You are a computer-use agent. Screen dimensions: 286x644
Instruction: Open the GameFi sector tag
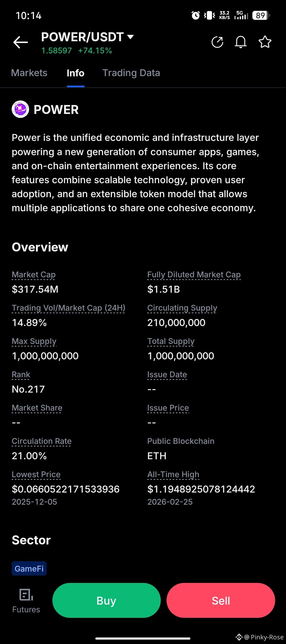(x=29, y=568)
